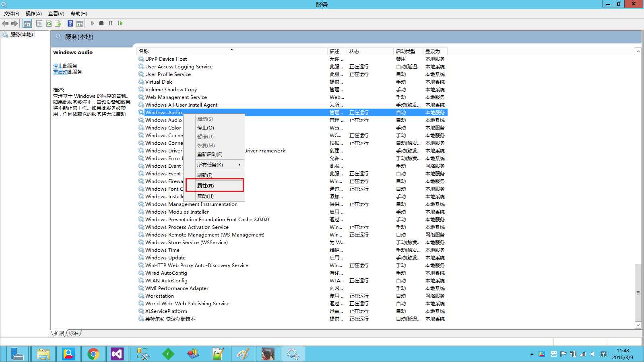Expand the 所有任务(K) submenu
Screen dimensions: 644x362
coord(214,165)
